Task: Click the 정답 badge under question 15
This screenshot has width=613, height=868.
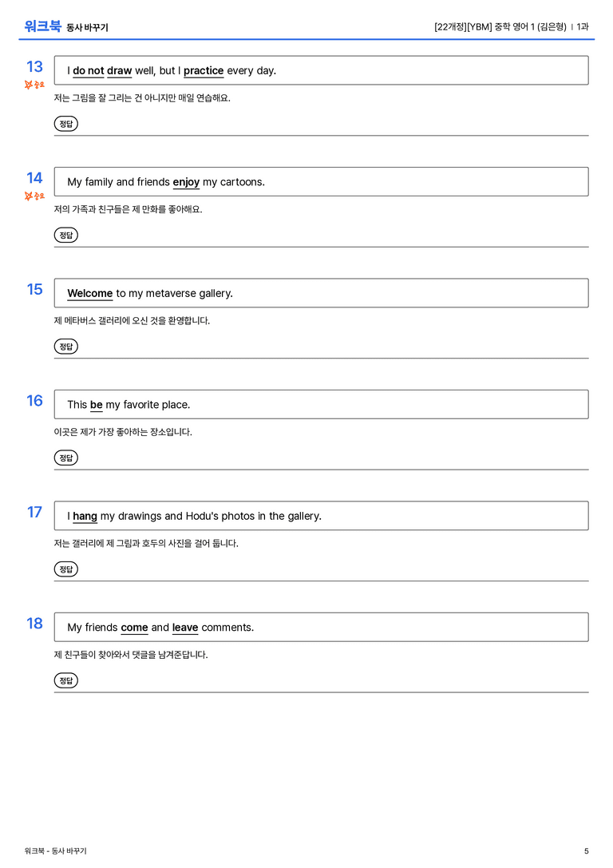Action: coord(65,346)
